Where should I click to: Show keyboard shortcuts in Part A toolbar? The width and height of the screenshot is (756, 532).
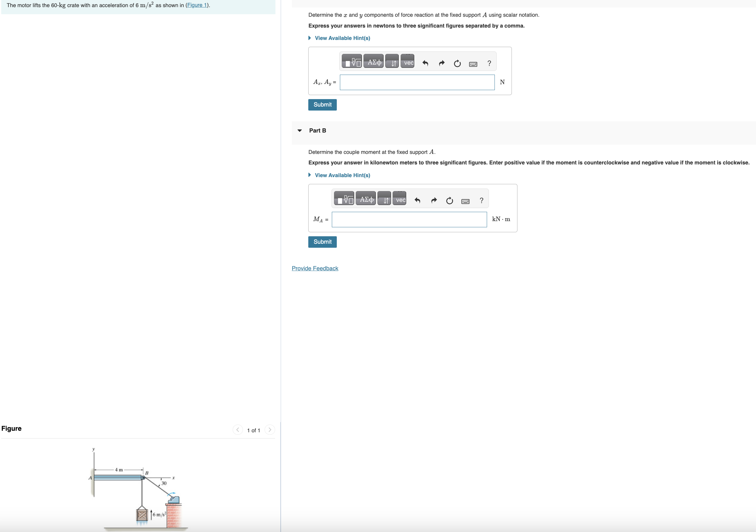473,64
